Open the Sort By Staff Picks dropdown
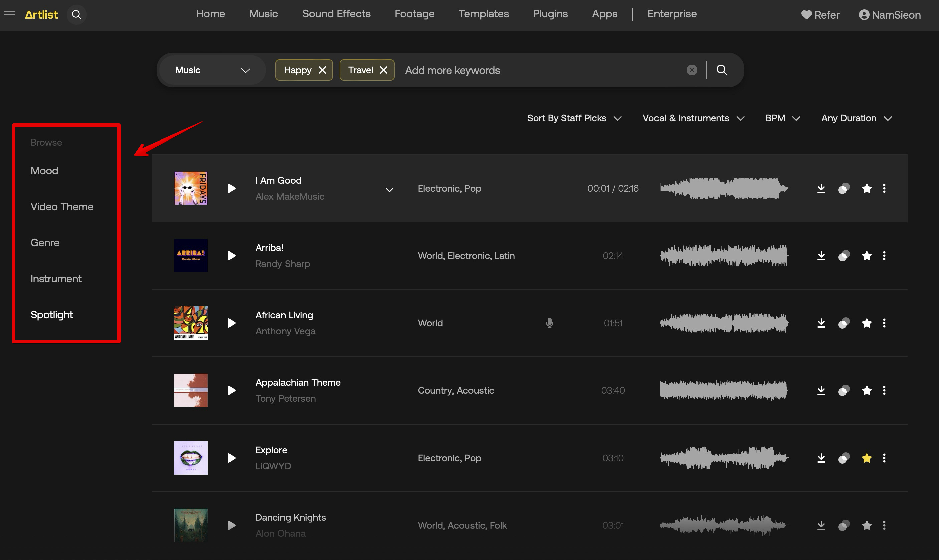The image size is (939, 560). pos(574,118)
